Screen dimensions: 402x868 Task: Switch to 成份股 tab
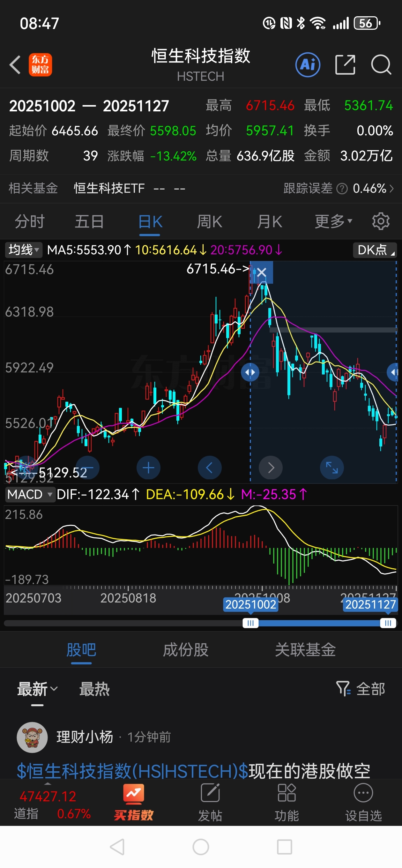[x=186, y=650]
